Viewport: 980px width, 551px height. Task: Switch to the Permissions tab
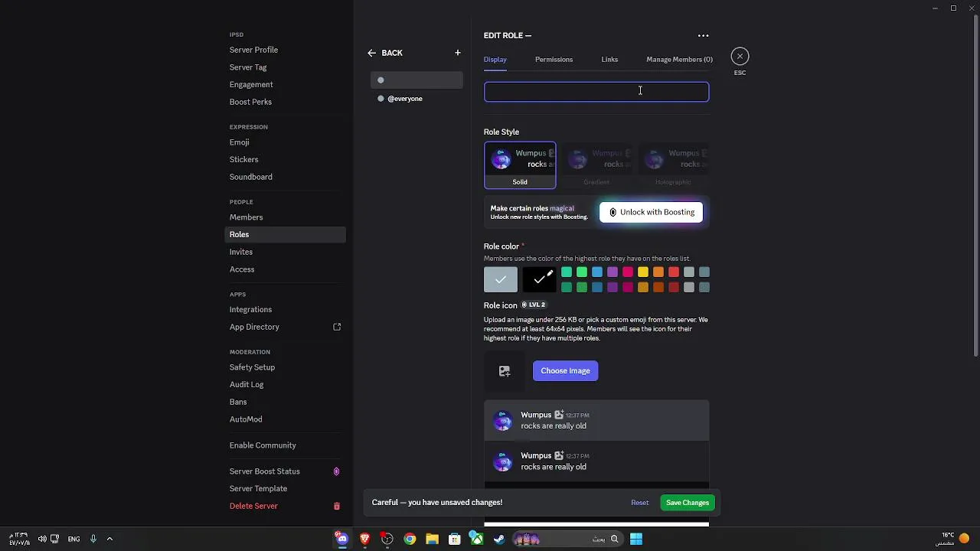pos(554,59)
